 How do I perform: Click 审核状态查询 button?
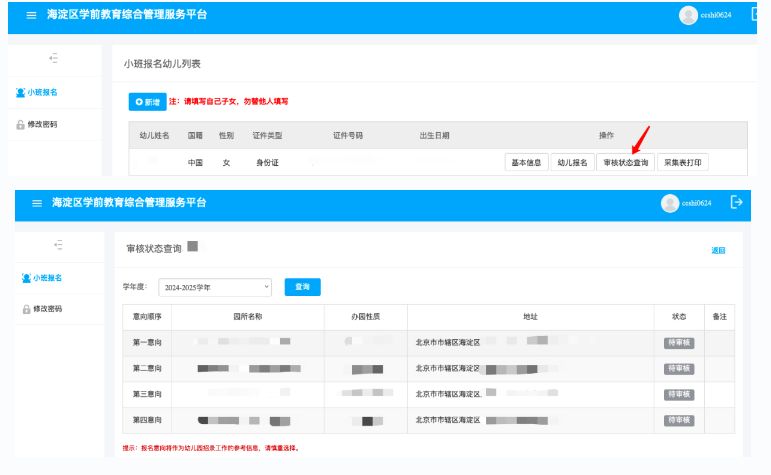(625, 163)
